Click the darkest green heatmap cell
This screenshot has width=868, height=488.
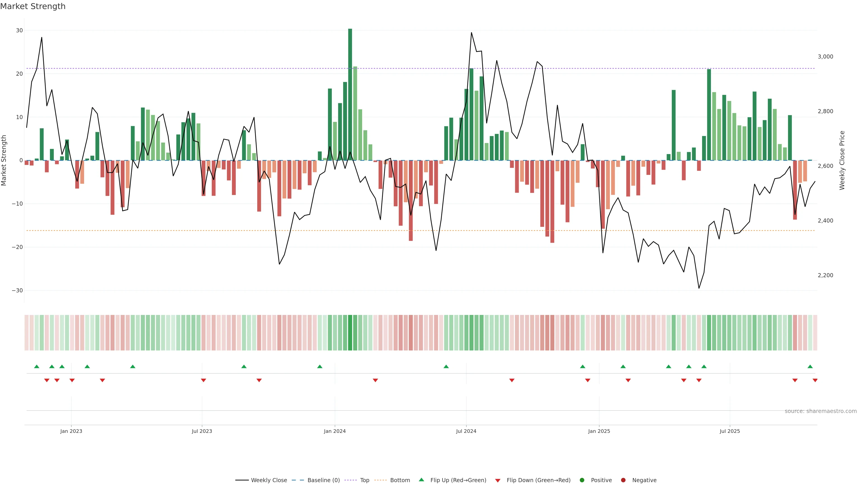(x=350, y=332)
